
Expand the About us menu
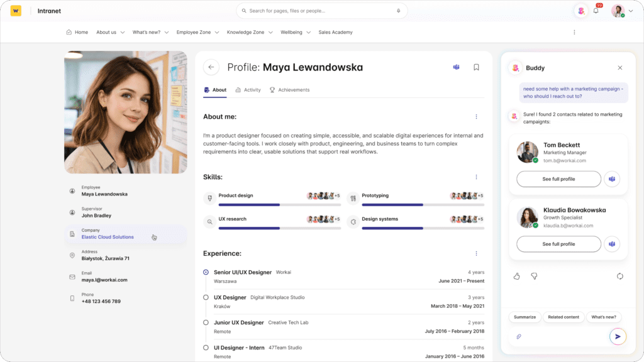point(110,32)
